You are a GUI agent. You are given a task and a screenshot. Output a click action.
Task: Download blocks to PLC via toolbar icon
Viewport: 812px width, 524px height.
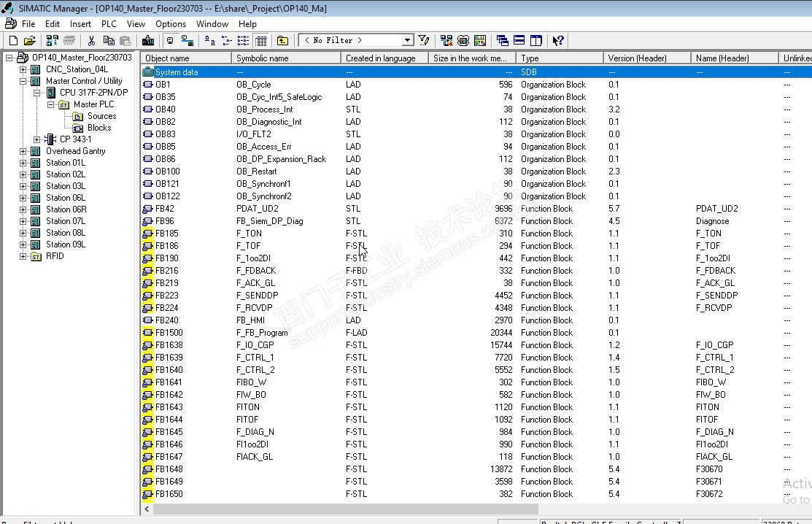click(148, 40)
